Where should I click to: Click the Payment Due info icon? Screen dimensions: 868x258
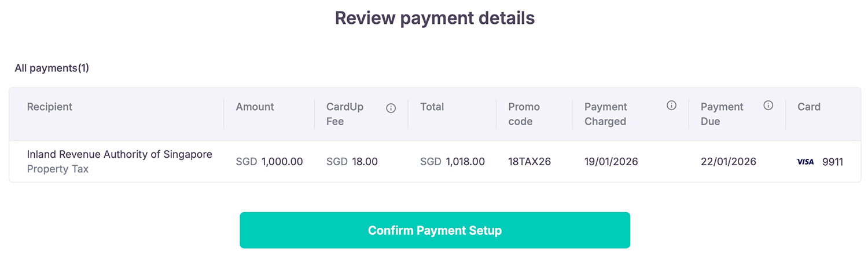768,106
